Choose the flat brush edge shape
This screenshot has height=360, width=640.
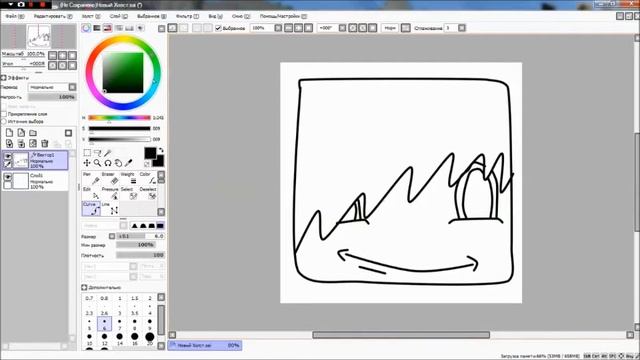(160, 226)
